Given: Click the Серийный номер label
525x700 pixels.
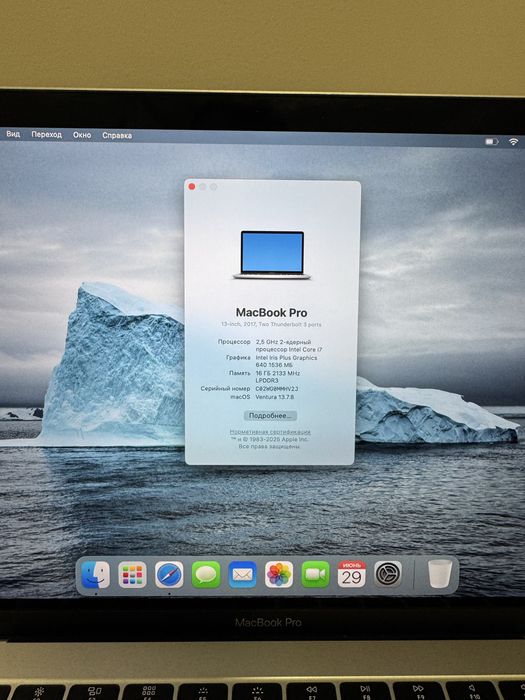Looking at the screenshot, I should point(225,388).
